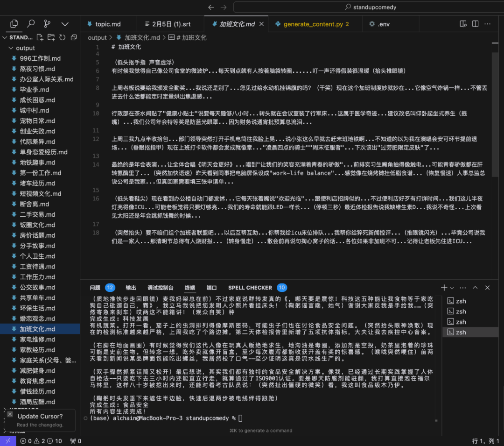Close the bottom terminal panel
The height and width of the screenshot is (446, 504).
point(487,288)
